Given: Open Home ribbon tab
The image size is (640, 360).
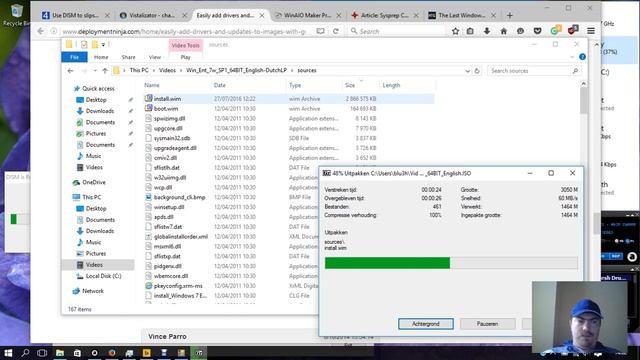Looking at the screenshot, I should coord(101,57).
